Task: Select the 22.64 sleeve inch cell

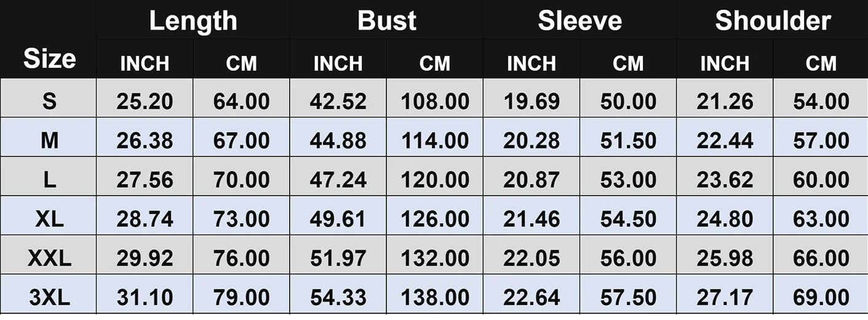Action: 532,298
